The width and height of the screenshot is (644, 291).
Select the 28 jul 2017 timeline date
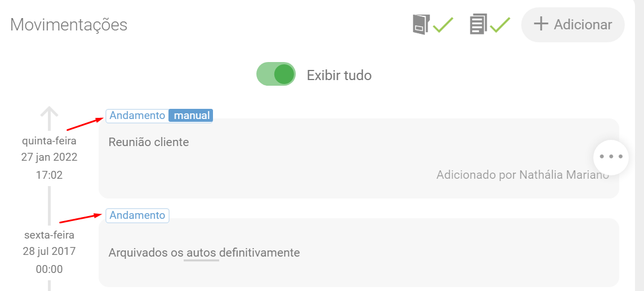(50, 252)
